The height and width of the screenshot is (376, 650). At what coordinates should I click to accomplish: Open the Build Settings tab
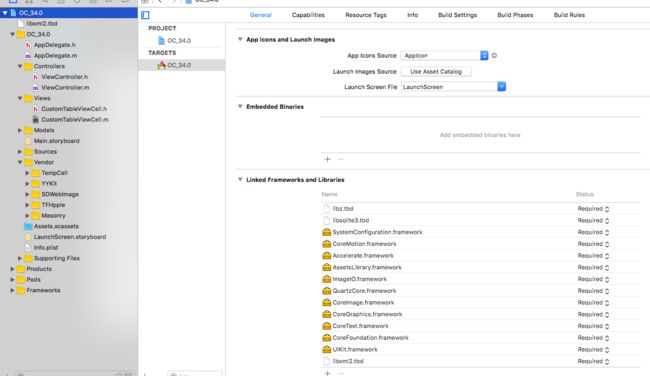457,15
